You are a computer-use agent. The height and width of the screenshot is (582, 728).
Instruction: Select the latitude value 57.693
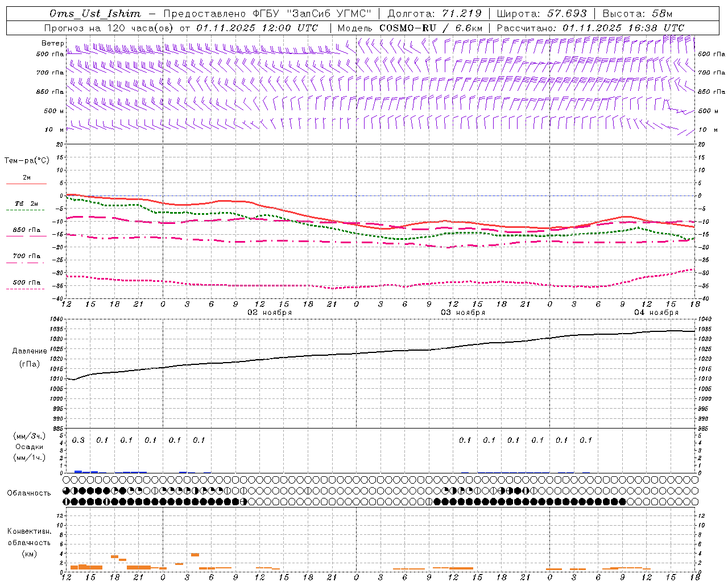click(567, 14)
